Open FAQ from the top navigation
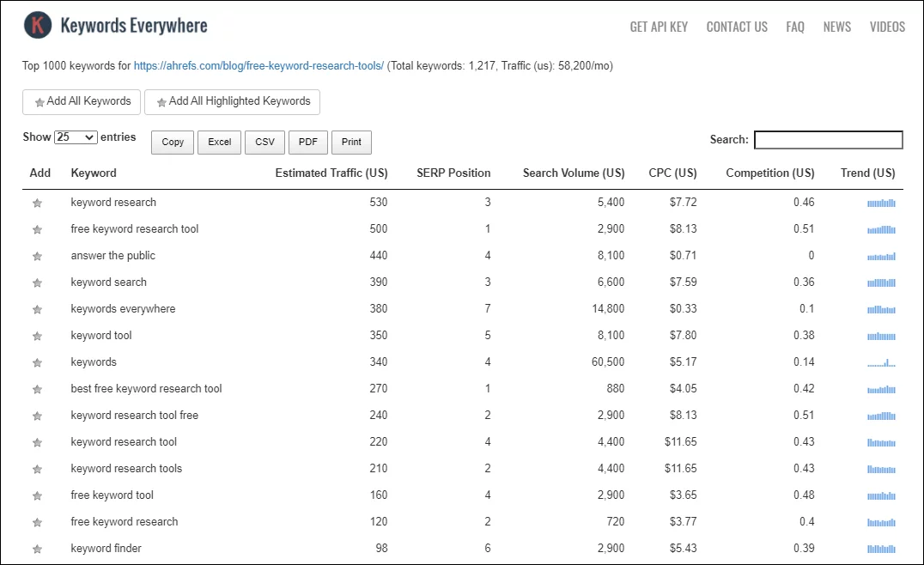 pos(794,27)
